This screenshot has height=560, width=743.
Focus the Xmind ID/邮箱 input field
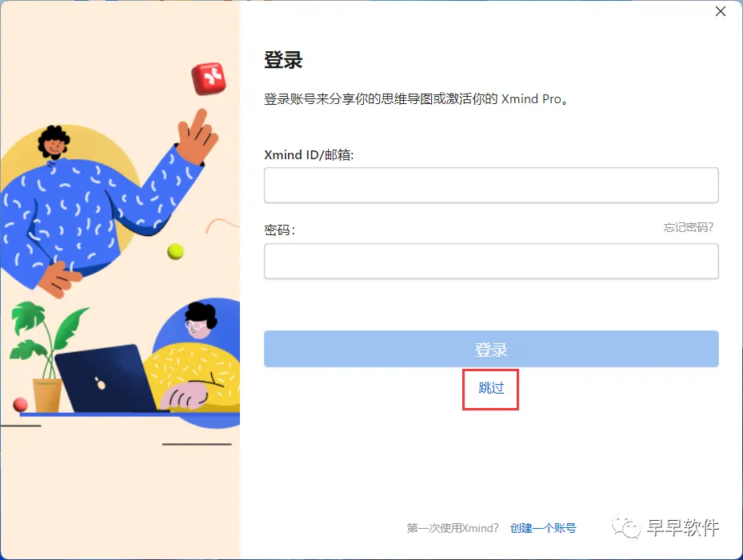coord(491,185)
